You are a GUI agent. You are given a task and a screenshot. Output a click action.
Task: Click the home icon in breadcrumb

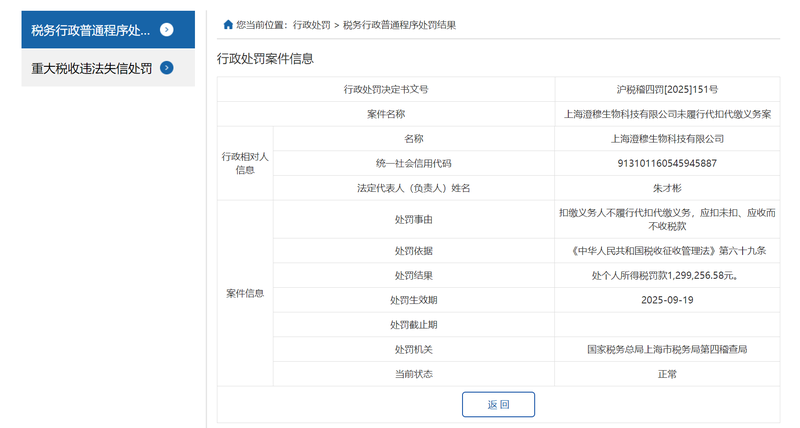pyautogui.click(x=228, y=24)
